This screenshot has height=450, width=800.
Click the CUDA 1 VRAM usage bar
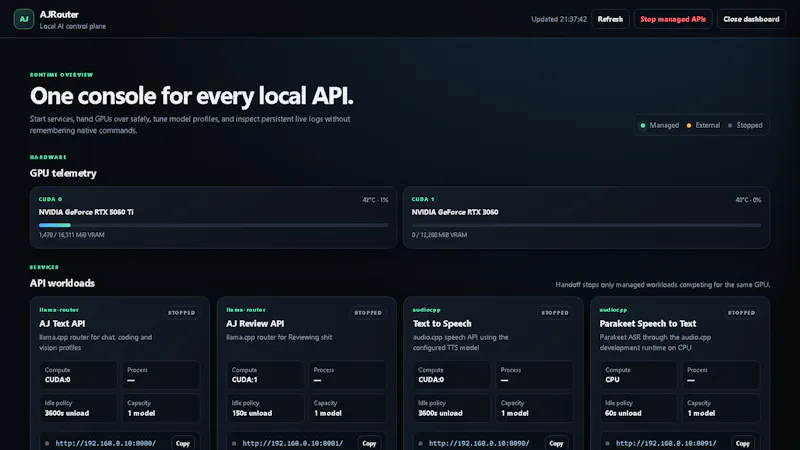pos(586,225)
